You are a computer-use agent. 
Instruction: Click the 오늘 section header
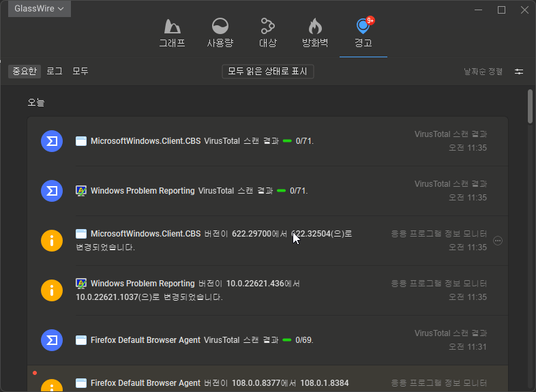[x=36, y=102]
